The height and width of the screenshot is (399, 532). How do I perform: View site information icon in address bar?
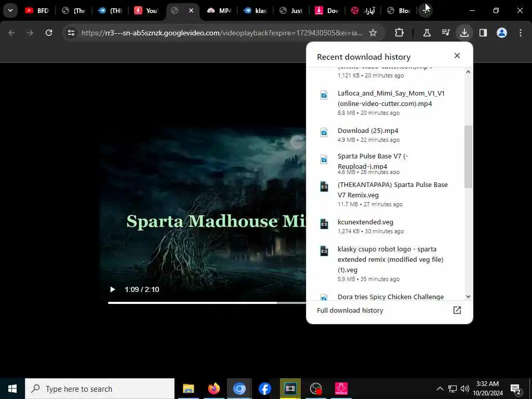[71, 33]
